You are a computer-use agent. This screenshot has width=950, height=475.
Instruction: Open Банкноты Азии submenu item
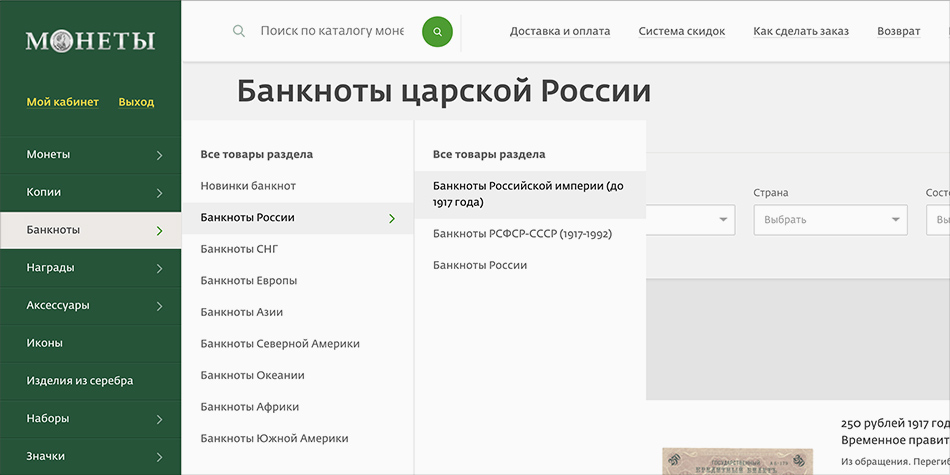pos(242,312)
